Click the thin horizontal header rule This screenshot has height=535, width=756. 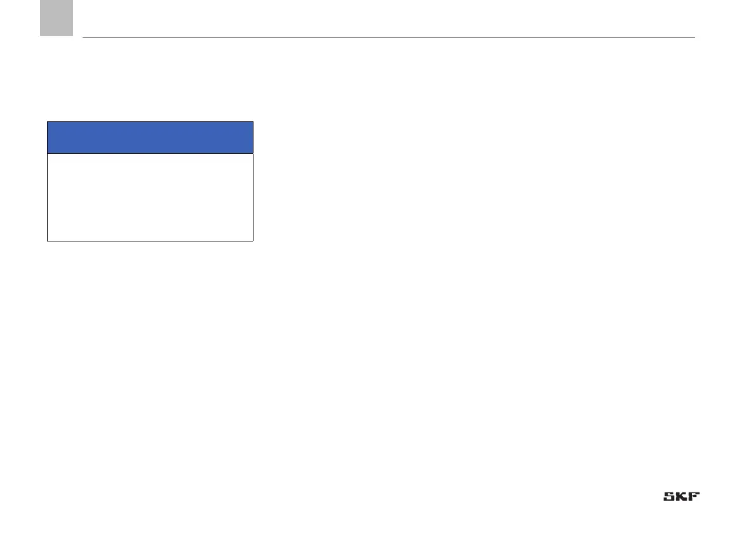[x=389, y=37]
